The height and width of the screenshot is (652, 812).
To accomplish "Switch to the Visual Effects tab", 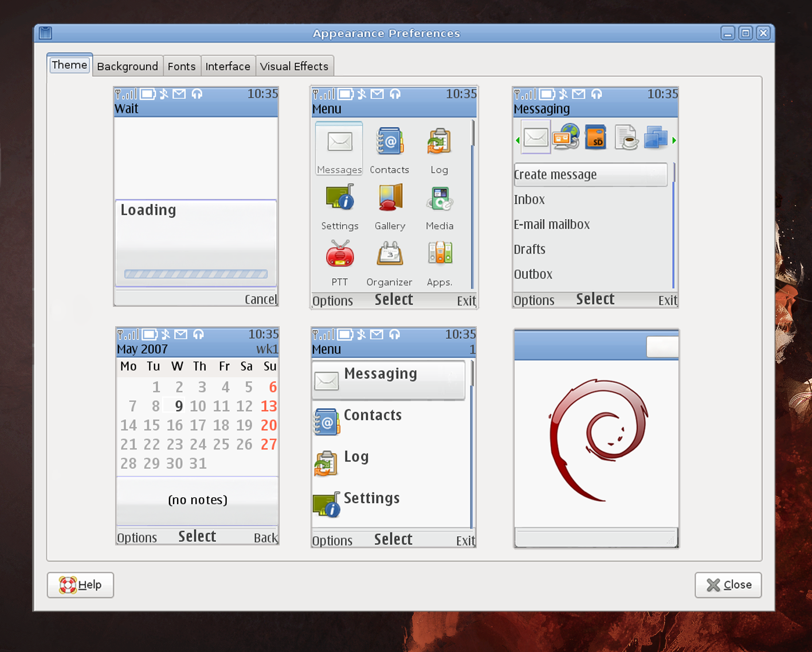I will 295,65.
